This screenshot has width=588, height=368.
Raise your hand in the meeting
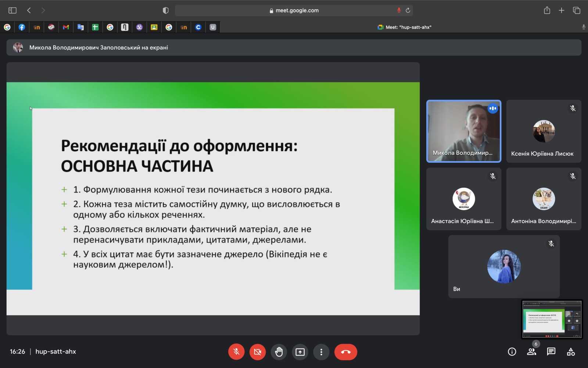tap(279, 352)
